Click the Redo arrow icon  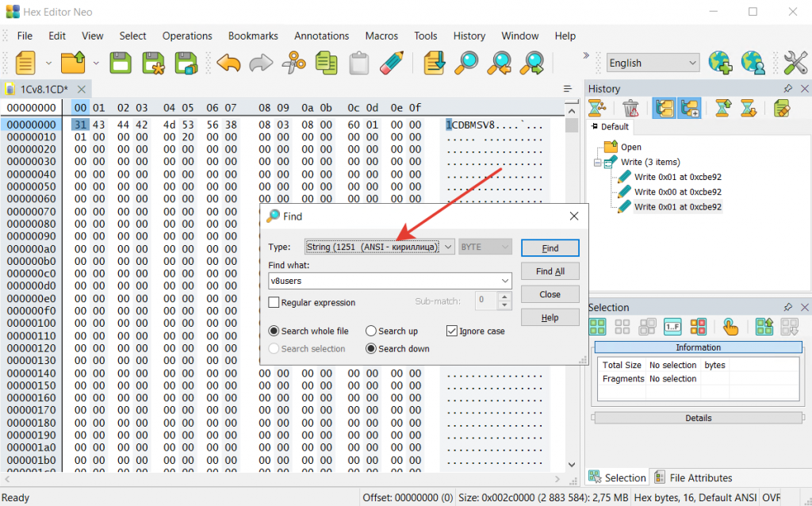[261, 63]
